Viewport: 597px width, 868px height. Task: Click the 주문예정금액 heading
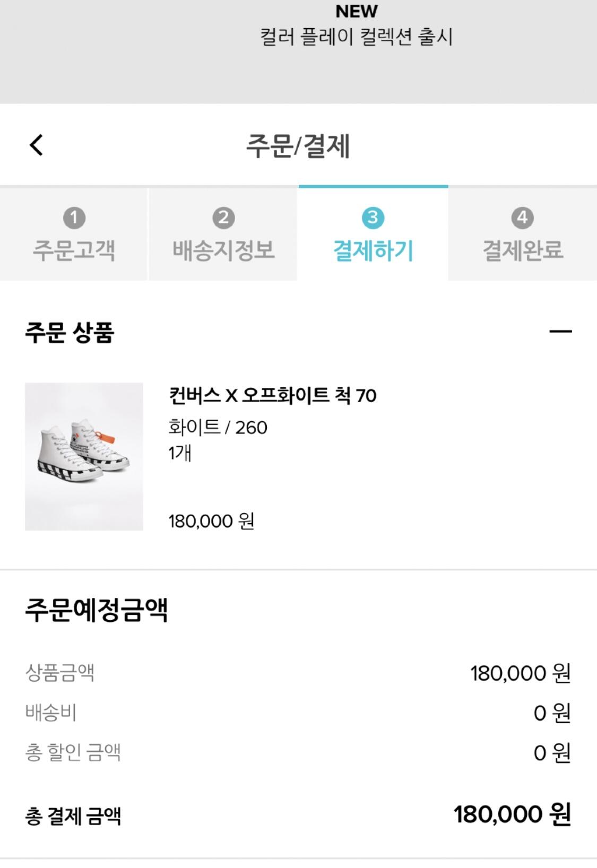tap(97, 610)
